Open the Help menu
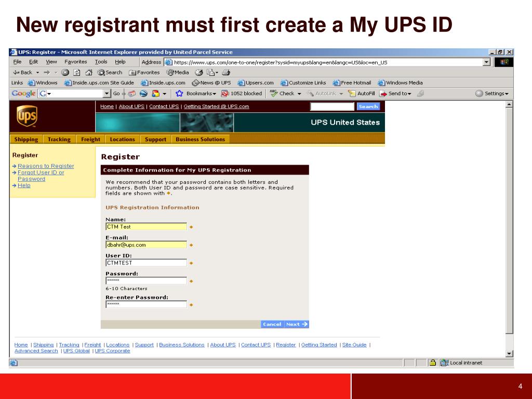532x399 pixels. pos(120,62)
